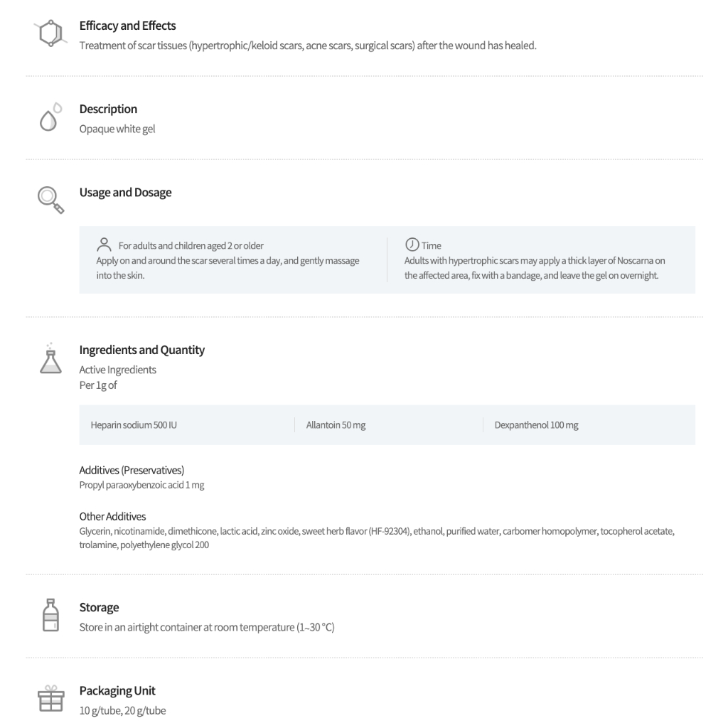Click the Storage heading
Image resolution: width=728 pixels, height=728 pixels.
point(99,607)
